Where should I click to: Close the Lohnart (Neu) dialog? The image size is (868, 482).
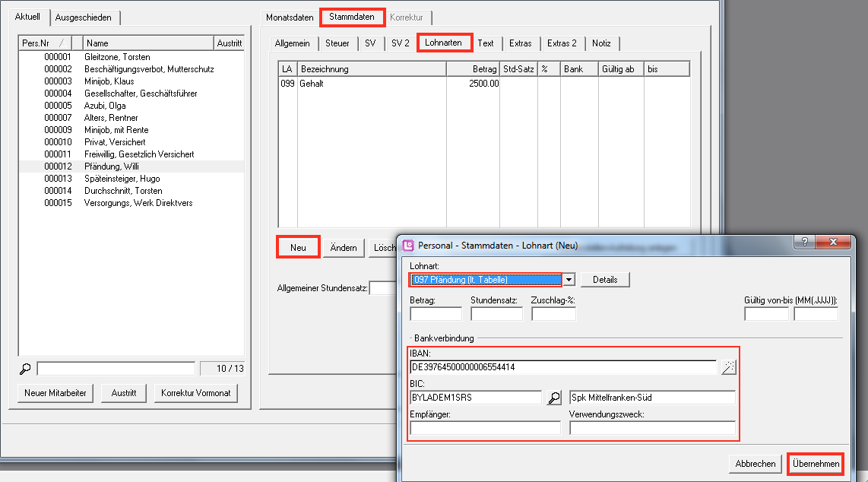[x=833, y=242]
